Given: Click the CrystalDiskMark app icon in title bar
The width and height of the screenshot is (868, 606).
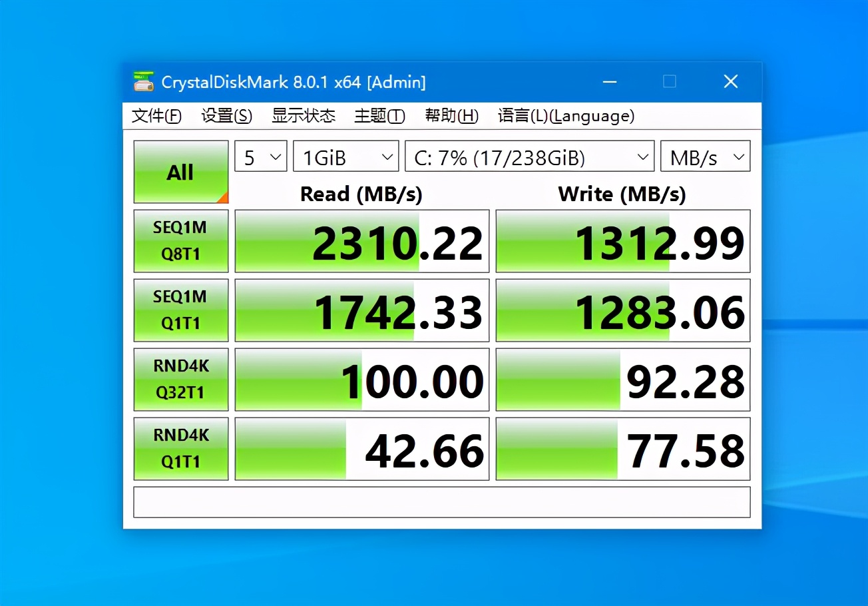Looking at the screenshot, I should pos(143,82).
